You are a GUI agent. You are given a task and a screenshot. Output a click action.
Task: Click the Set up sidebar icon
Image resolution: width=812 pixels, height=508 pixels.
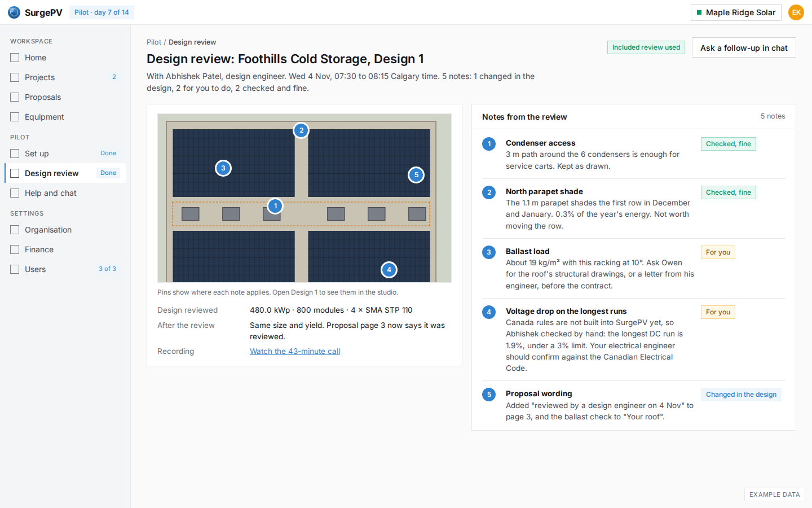click(15, 154)
